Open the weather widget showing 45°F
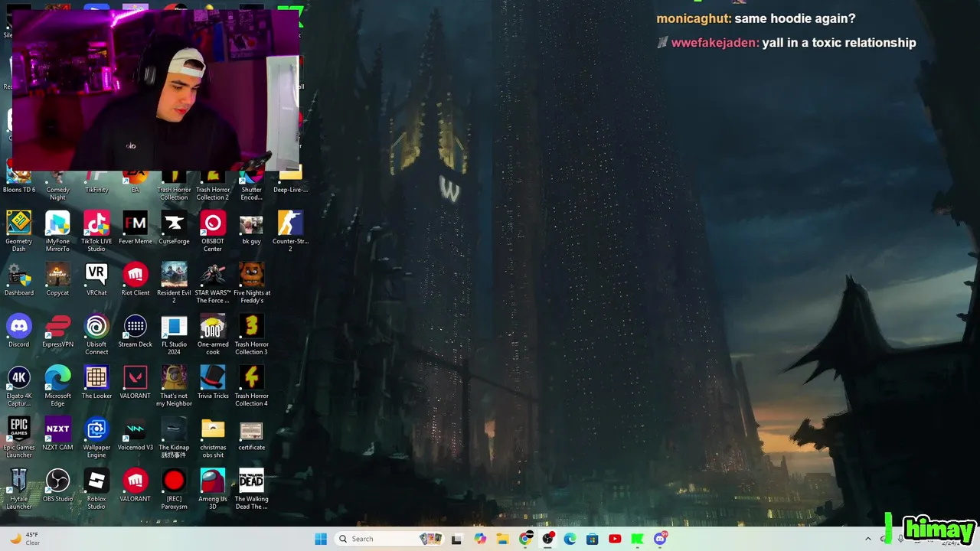 pyautogui.click(x=24, y=539)
